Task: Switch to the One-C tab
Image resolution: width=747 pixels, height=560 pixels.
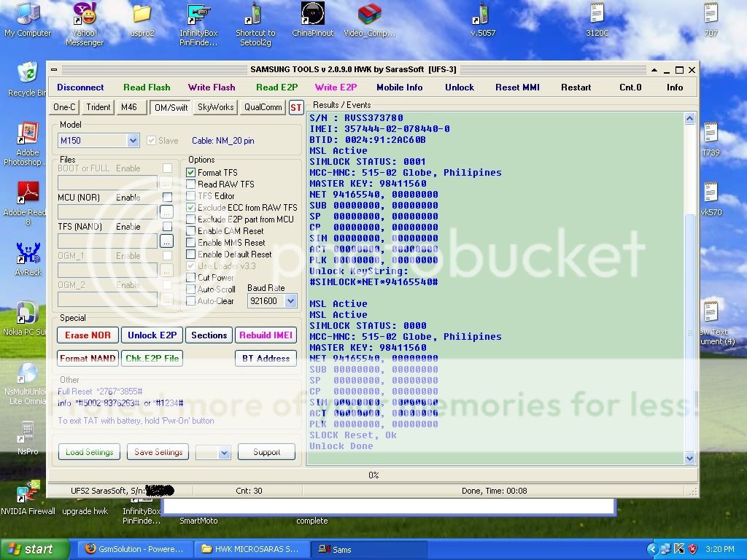Action: (x=64, y=107)
